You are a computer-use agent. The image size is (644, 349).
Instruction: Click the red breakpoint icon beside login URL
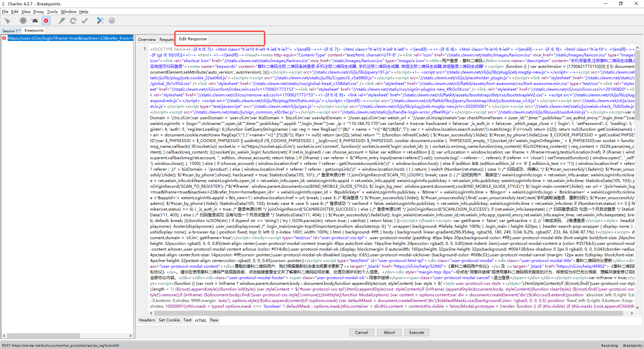click(x=4, y=38)
